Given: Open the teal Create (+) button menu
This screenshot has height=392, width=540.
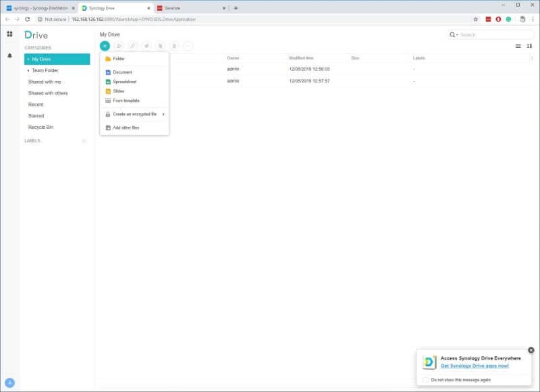Looking at the screenshot, I should [x=105, y=45].
